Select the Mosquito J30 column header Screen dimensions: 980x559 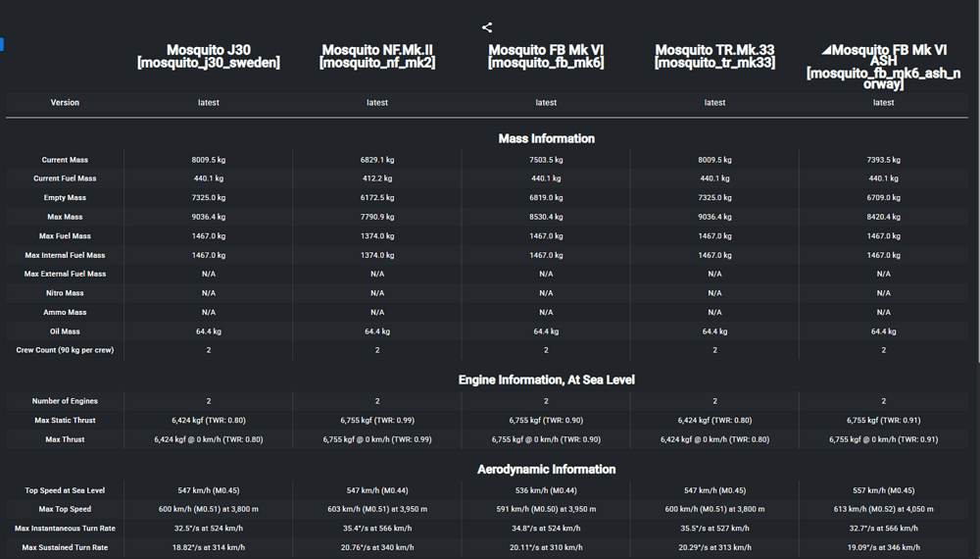209,56
